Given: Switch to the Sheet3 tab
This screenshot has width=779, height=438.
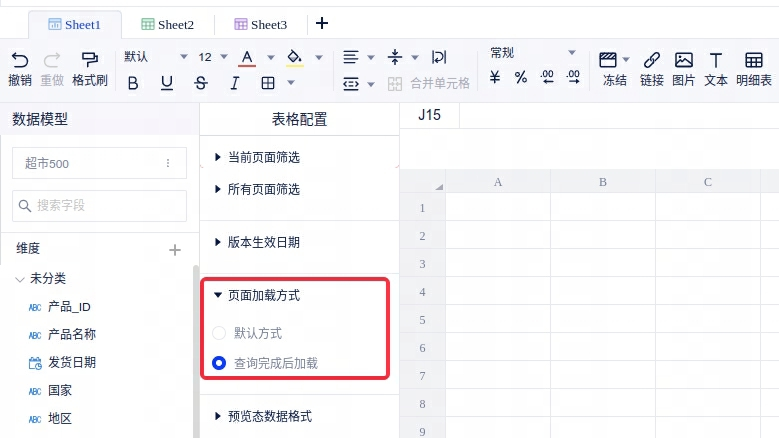Looking at the screenshot, I should click(x=260, y=24).
